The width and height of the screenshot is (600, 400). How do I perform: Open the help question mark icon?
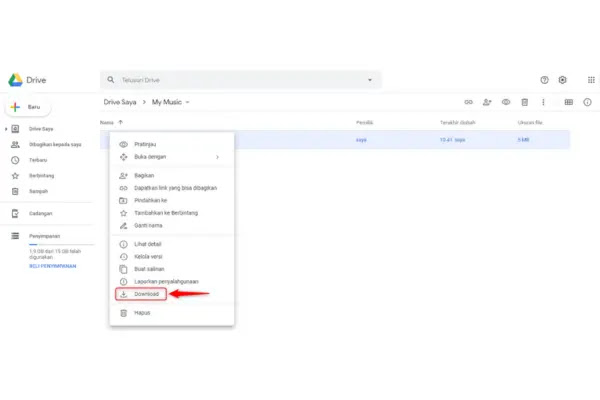tap(544, 80)
